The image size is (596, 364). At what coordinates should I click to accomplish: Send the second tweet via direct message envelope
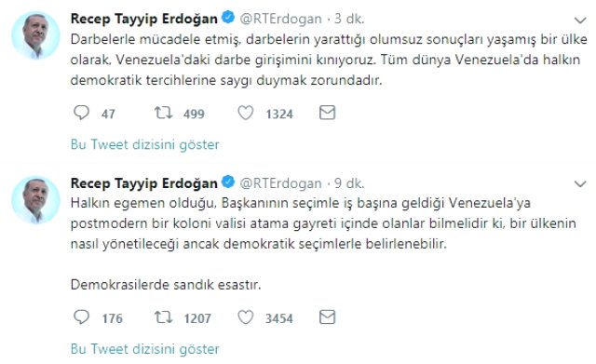click(327, 317)
